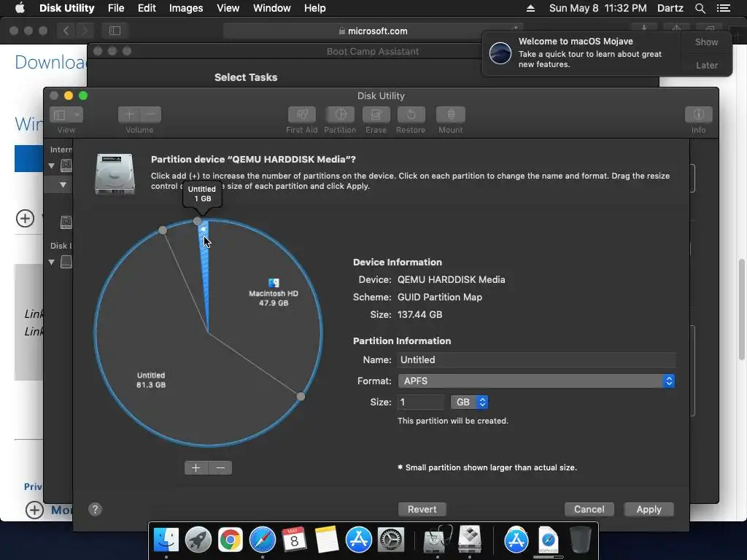Image resolution: width=747 pixels, height=560 pixels.
Task: Open the Window menu
Action: click(x=271, y=8)
